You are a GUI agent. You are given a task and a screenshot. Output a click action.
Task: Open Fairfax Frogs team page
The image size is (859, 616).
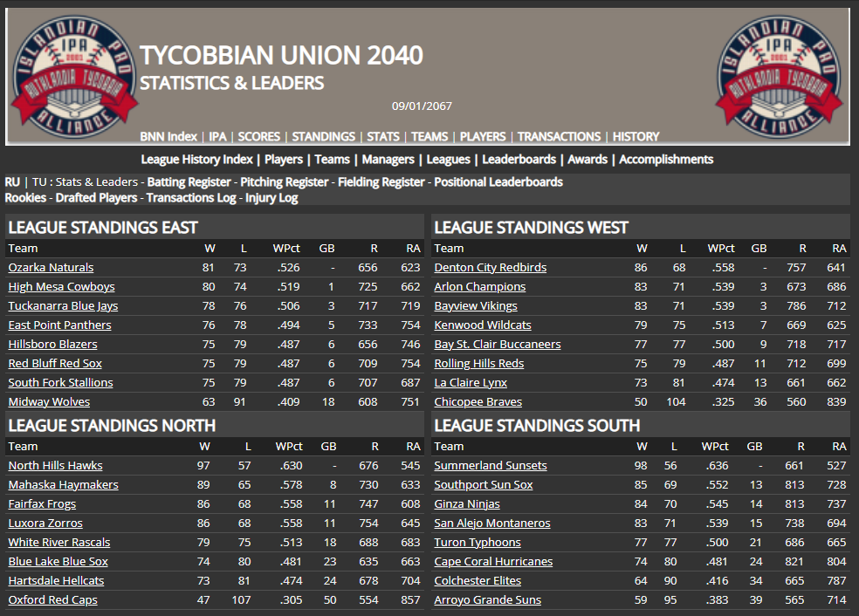pos(42,504)
